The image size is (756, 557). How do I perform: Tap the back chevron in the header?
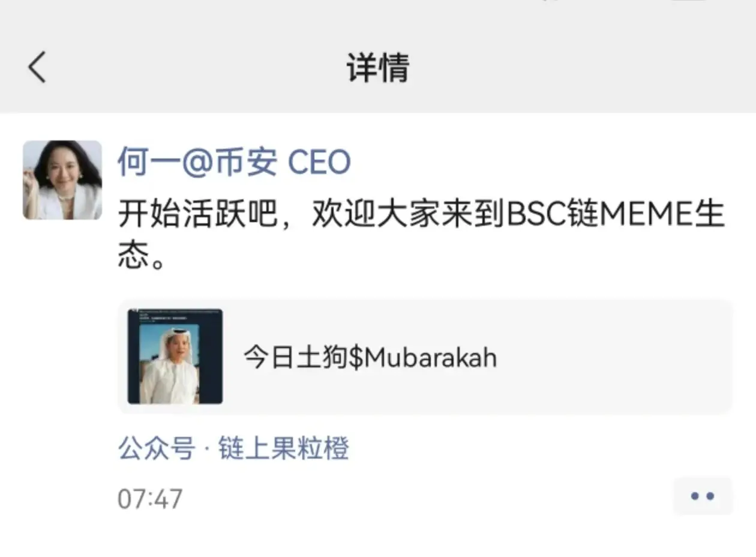[37, 68]
